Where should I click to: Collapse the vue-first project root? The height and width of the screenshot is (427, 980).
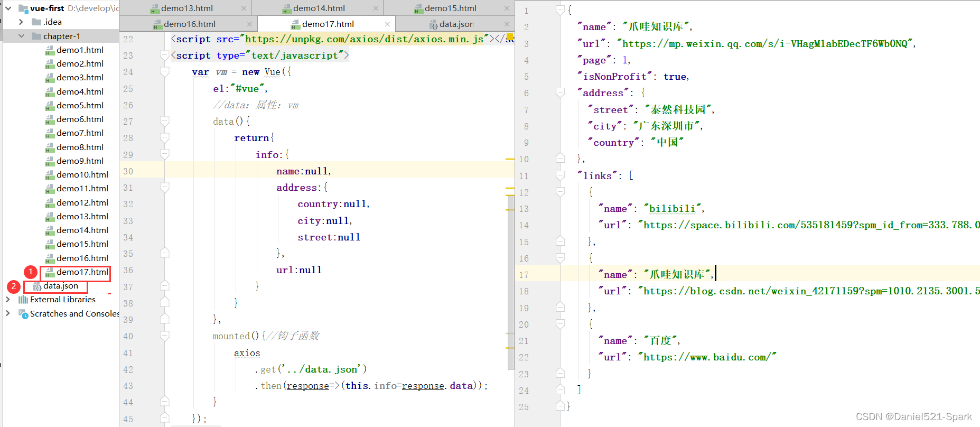pos(8,8)
